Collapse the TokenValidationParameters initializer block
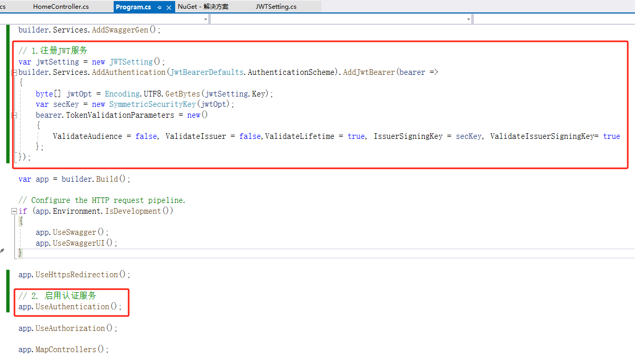The height and width of the screenshot is (364, 635). tap(14, 115)
